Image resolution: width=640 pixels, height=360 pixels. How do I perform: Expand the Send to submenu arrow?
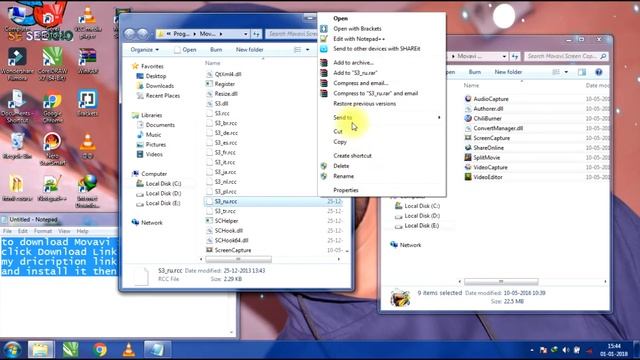[439, 118]
